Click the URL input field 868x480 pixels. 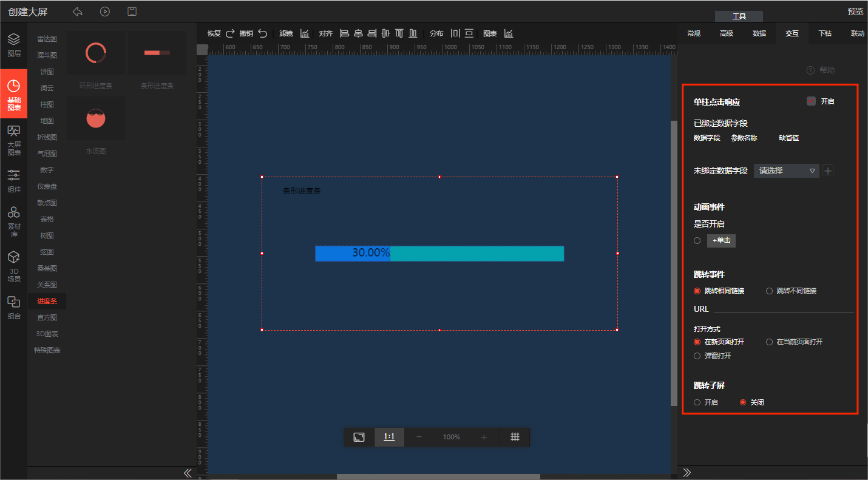click(784, 308)
